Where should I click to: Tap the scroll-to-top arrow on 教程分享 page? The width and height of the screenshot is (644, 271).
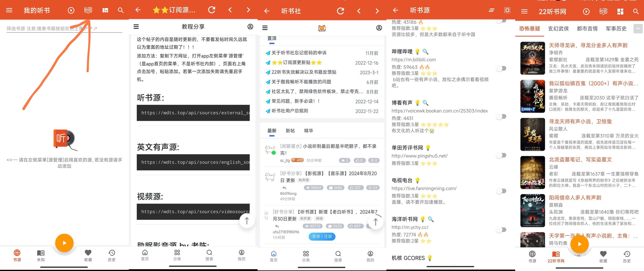pyautogui.click(x=247, y=221)
